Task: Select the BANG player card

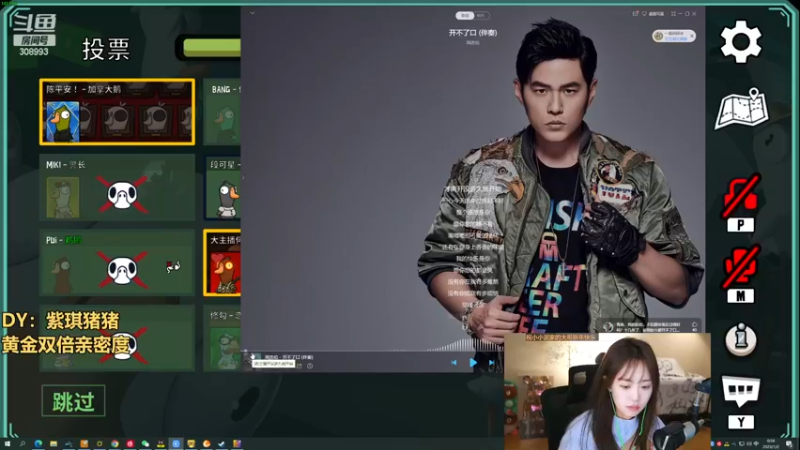Action: click(222, 112)
